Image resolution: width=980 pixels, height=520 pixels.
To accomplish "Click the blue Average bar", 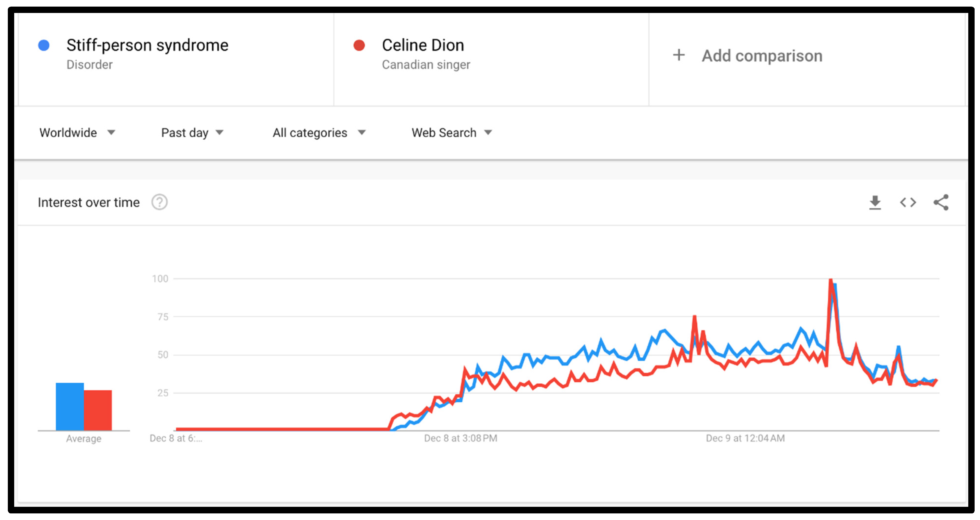I will 70,406.
